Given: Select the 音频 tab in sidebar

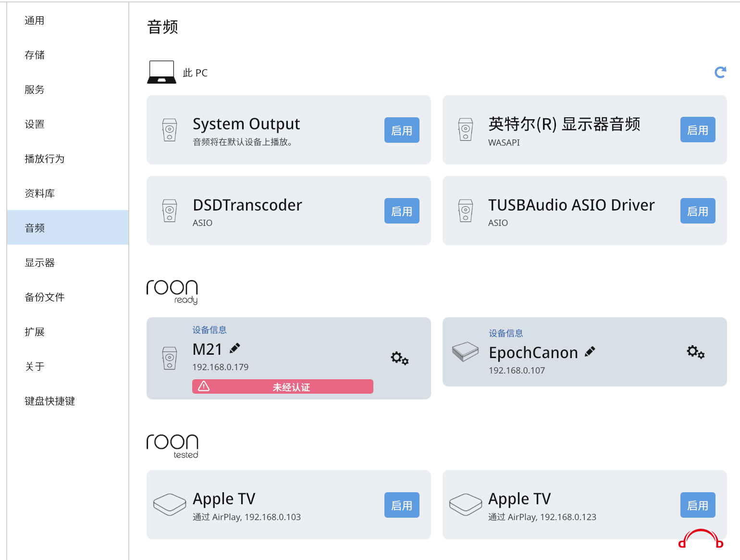Looking at the screenshot, I should tap(68, 227).
